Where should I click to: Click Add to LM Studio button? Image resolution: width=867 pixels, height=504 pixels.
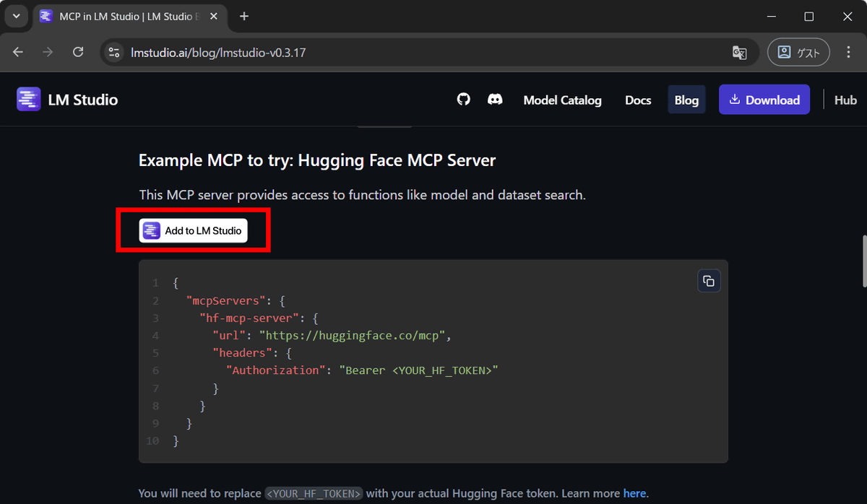pos(194,230)
